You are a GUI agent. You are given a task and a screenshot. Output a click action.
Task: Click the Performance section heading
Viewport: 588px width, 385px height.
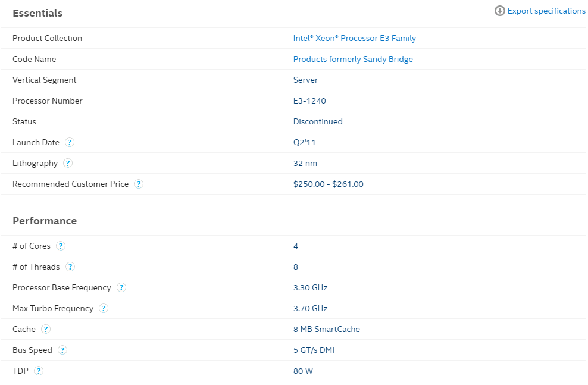pyautogui.click(x=45, y=221)
